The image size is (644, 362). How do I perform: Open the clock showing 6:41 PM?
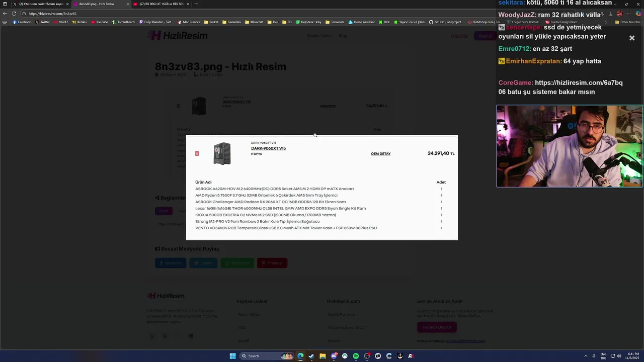click(633, 356)
